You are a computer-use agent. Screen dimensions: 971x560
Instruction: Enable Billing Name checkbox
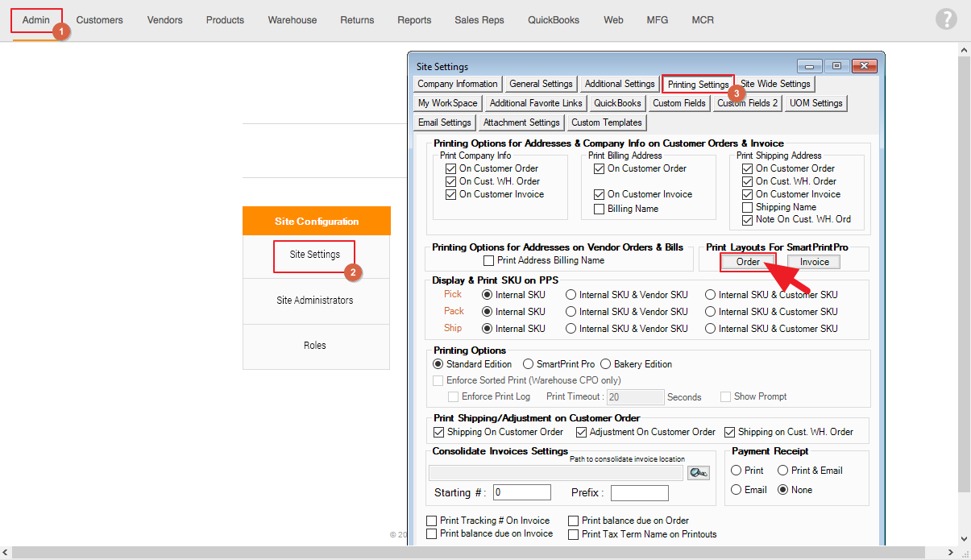pos(599,209)
